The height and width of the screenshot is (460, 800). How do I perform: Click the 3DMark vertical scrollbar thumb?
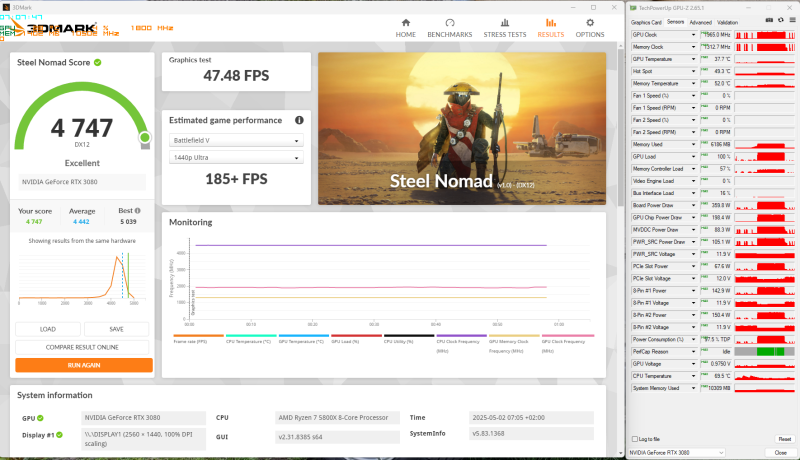(620, 127)
